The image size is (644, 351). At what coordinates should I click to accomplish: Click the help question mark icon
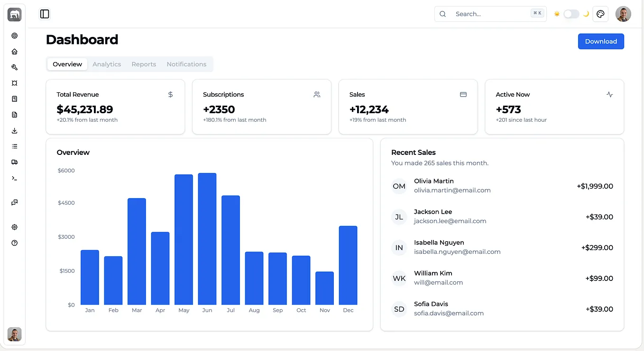[14, 243]
